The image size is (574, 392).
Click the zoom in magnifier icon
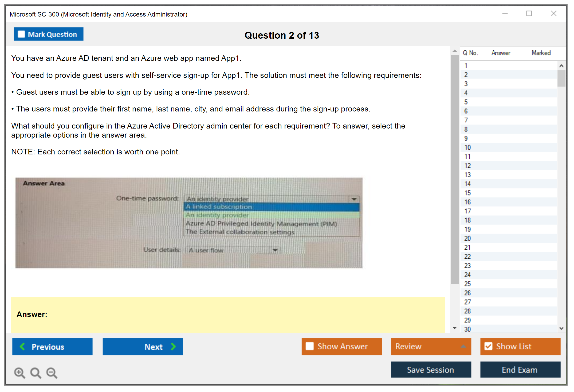point(19,373)
